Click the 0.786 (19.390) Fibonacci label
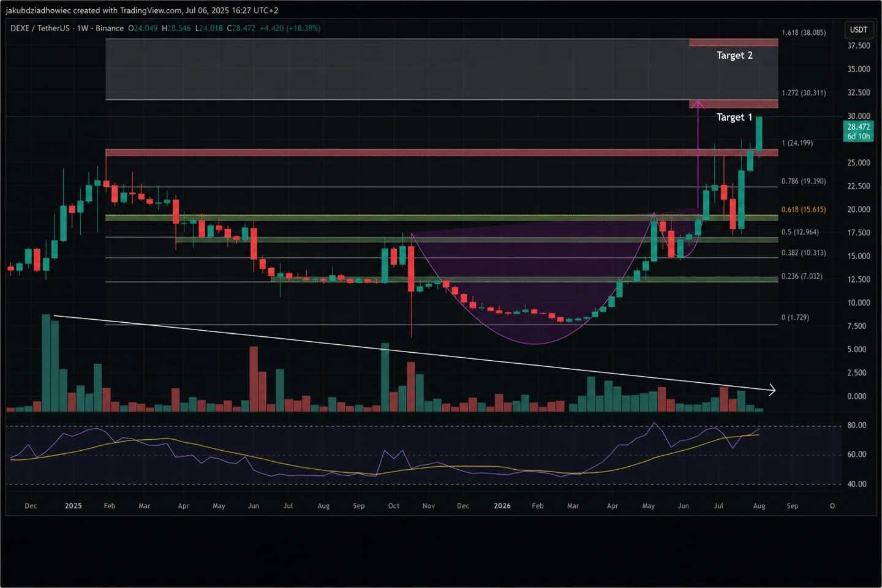 coord(804,181)
